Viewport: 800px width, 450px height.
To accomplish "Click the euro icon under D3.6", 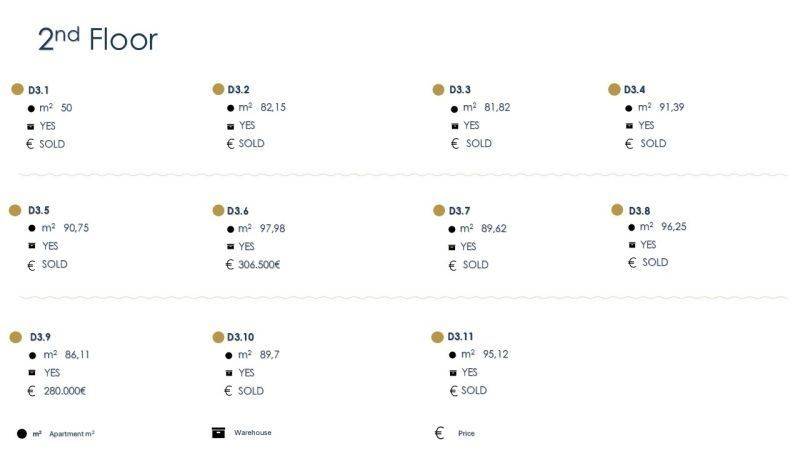I will coord(230,265).
